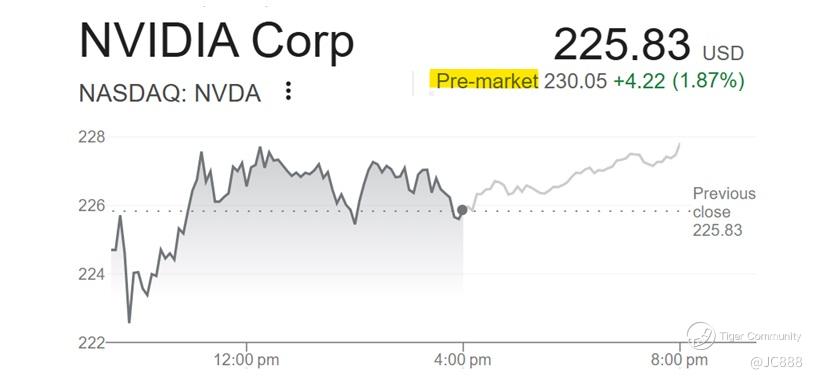Click the 224 price axis label
Screen dimensions: 818x381
91,274
